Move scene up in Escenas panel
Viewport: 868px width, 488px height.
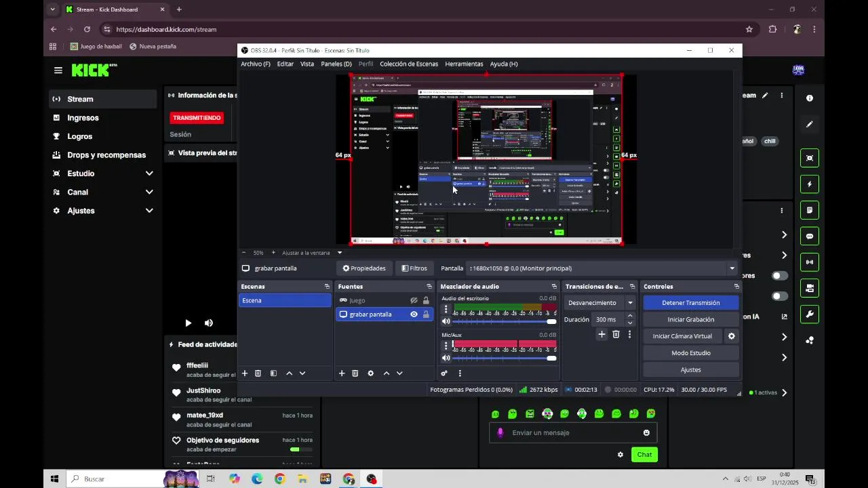click(x=290, y=373)
